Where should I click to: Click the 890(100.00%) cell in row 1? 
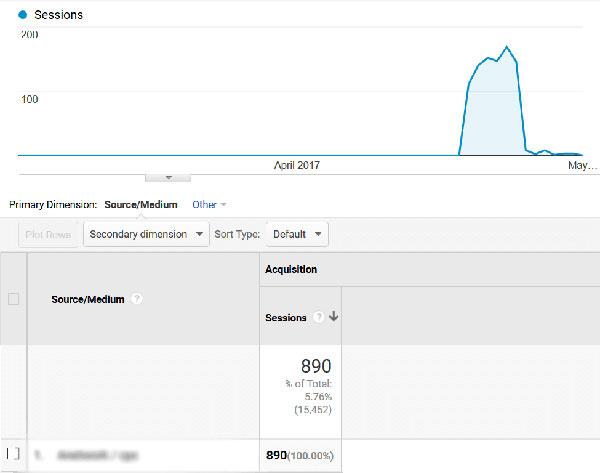coord(300,455)
